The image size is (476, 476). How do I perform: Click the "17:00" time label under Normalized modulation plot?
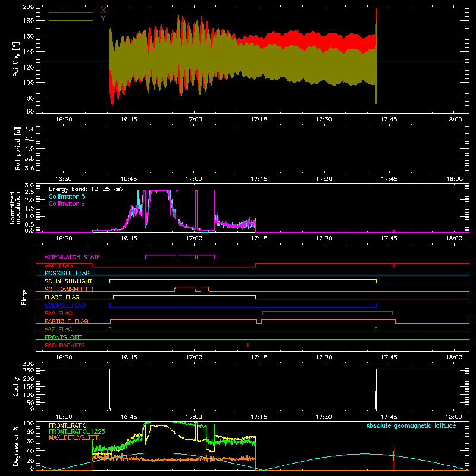(194, 239)
